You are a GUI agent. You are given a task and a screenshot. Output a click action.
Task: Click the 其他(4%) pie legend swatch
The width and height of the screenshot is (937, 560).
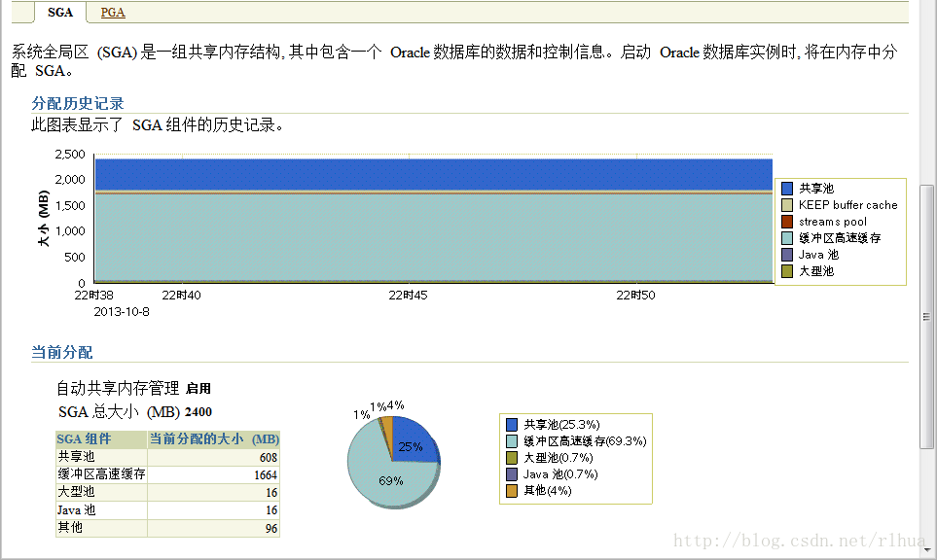point(512,491)
